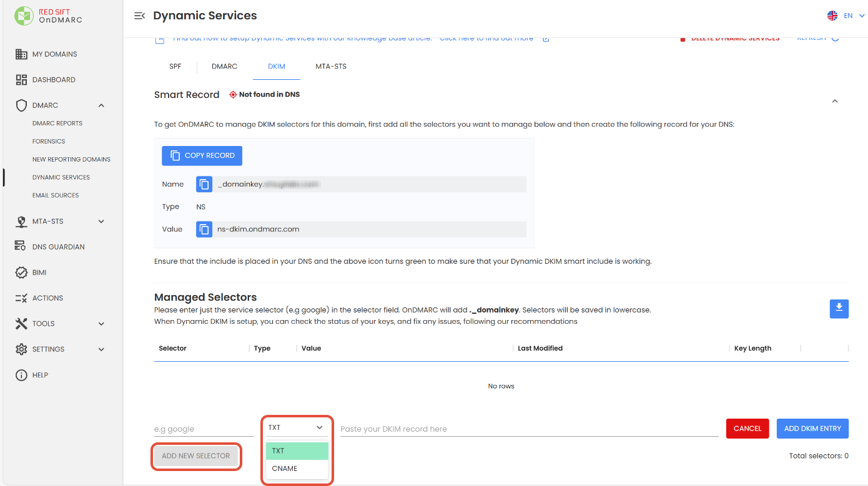Image resolution: width=868 pixels, height=486 pixels.
Task: Choose CNAME in the type list
Action: [x=297, y=469]
